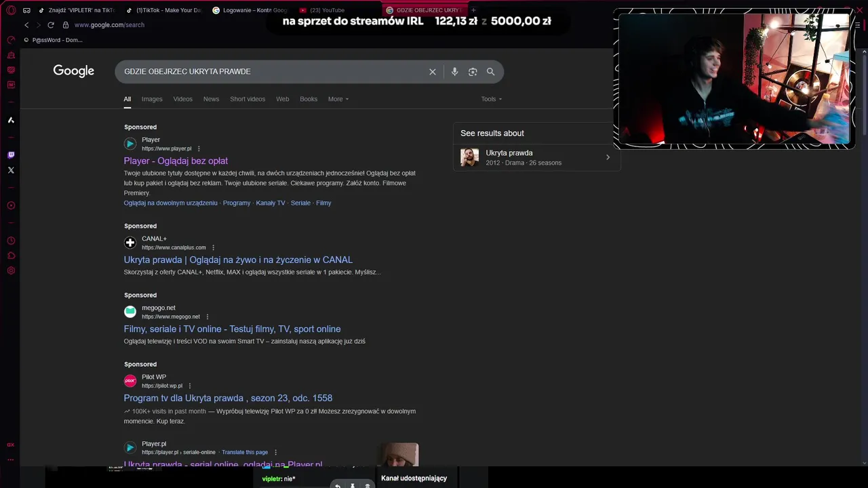Click 'vipletr: nie*' chat message

click(279, 479)
